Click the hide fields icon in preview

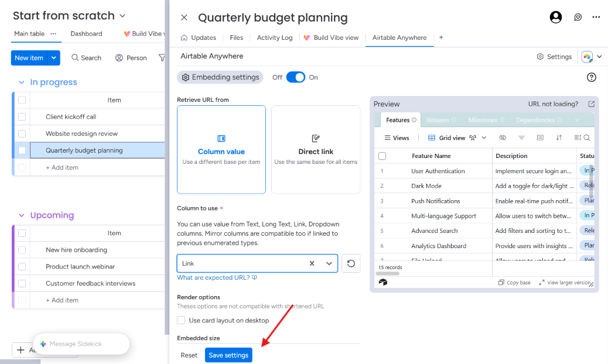503,138
